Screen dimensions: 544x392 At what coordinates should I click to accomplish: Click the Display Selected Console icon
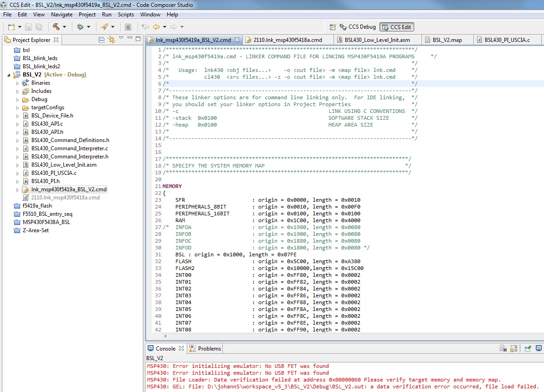(x=539, y=348)
